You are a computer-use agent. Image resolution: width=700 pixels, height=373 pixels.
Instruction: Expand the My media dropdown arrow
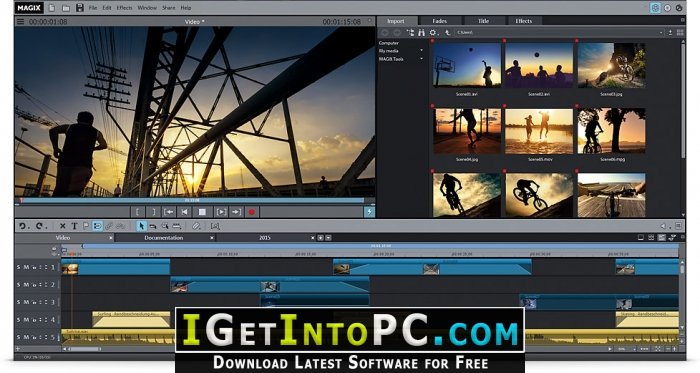pyautogui.click(x=421, y=51)
